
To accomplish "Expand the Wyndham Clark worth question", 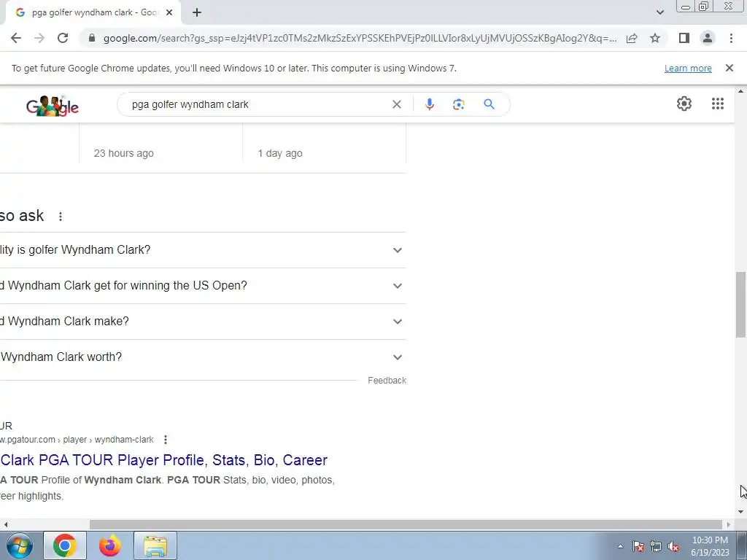I will [x=203, y=357].
